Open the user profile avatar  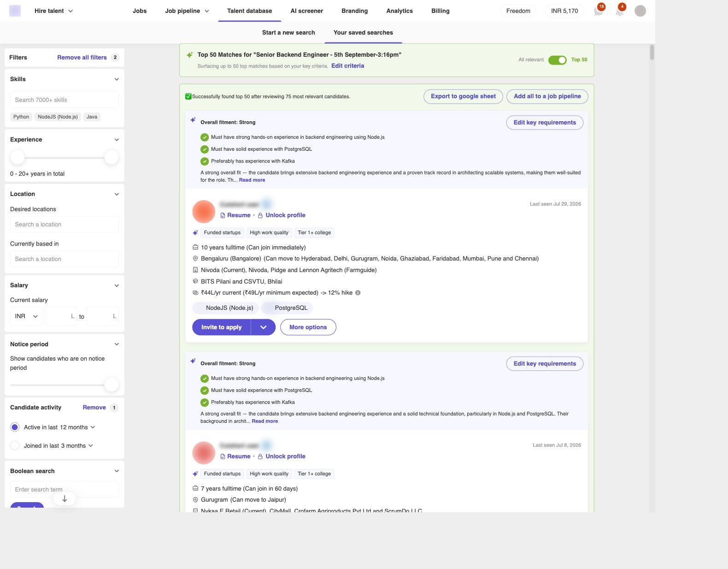click(x=640, y=11)
